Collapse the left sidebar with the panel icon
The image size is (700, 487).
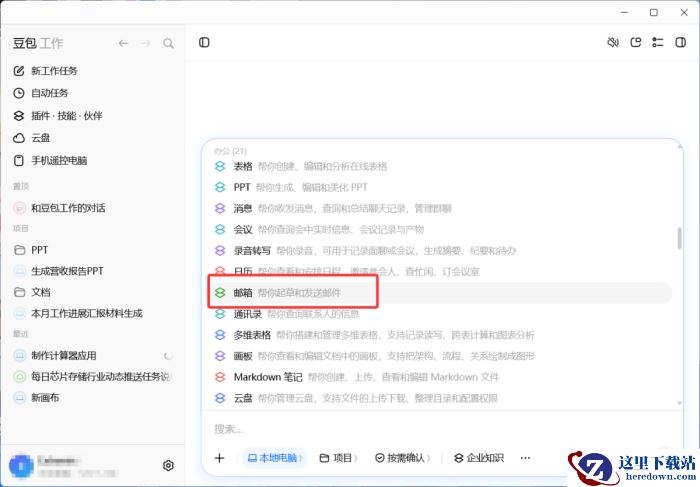click(204, 42)
